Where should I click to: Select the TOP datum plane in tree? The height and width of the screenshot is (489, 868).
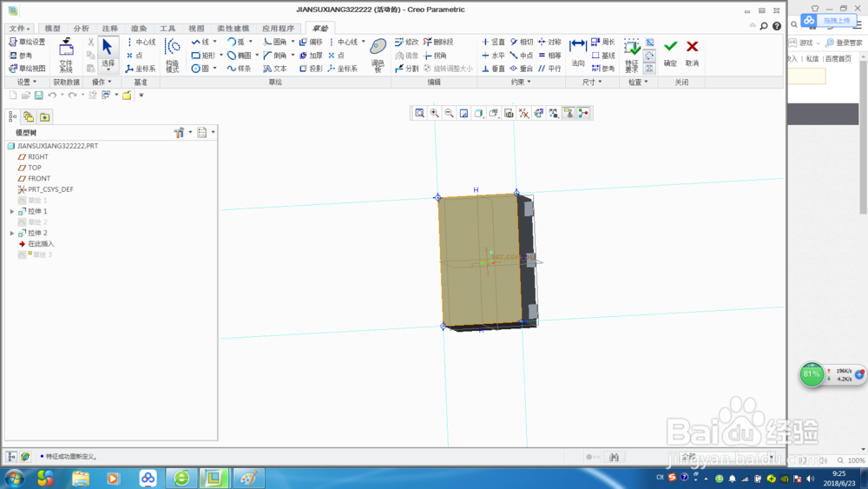[x=30, y=168]
